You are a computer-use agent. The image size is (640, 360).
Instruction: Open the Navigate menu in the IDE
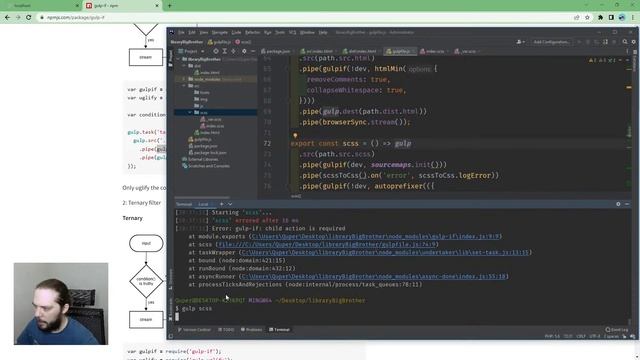click(x=220, y=32)
